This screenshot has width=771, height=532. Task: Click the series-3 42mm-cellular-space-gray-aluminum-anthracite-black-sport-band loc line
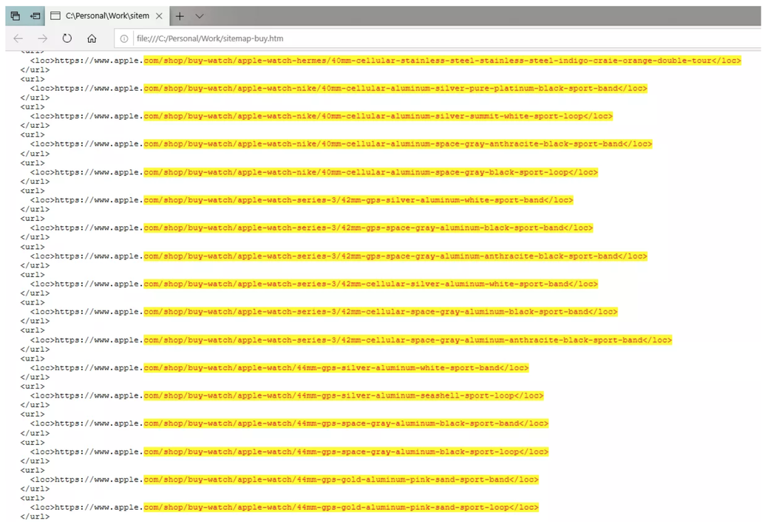351,340
